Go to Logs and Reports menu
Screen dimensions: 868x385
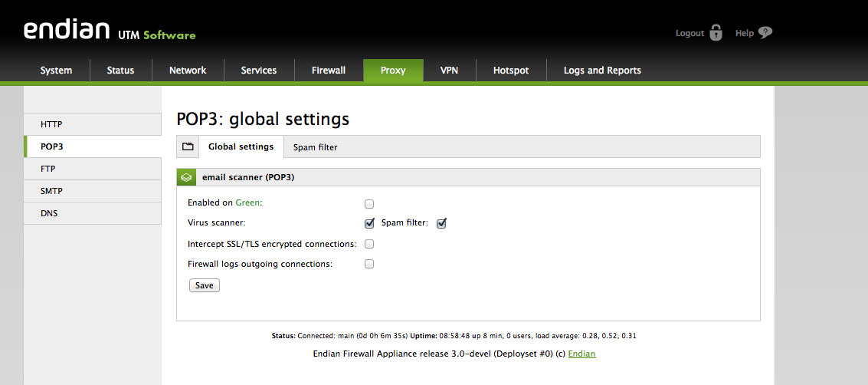point(602,71)
